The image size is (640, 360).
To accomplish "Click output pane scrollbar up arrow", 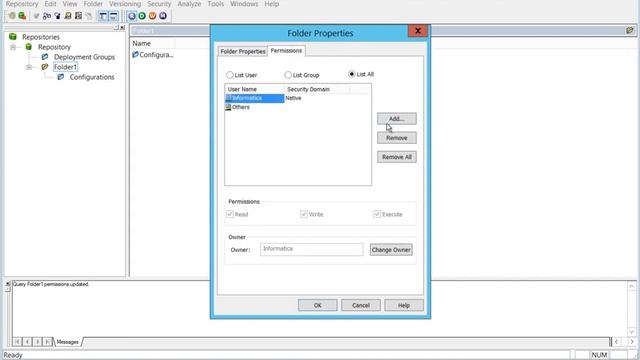I will [631, 286].
